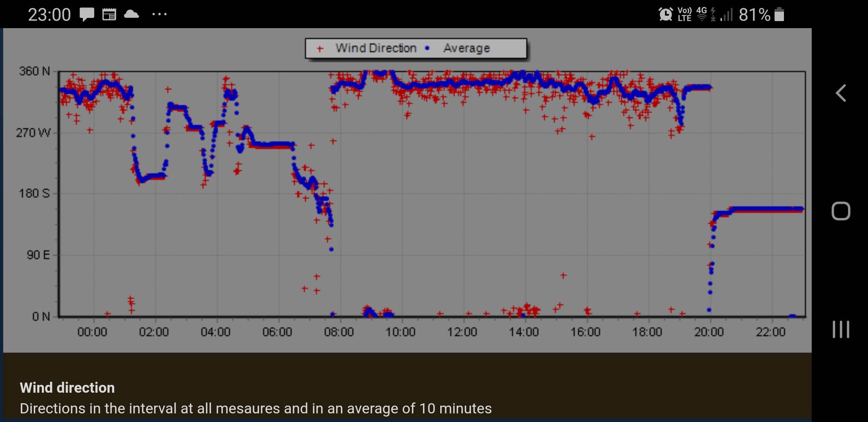
Task: Expand more notifications three-dots indicator
Action: coord(160,14)
